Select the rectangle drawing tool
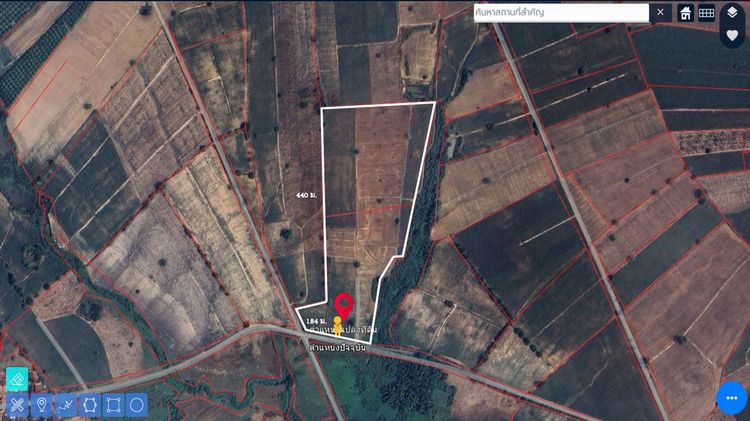The image size is (750, 421). click(113, 405)
